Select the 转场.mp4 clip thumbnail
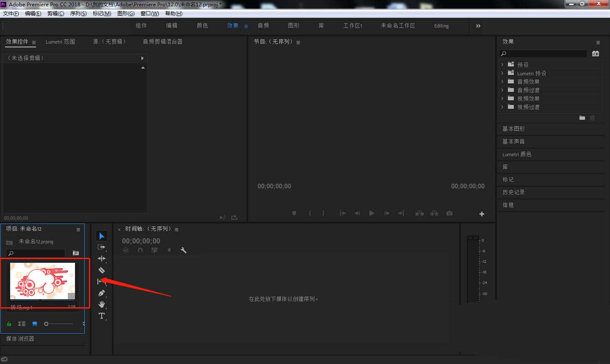This screenshot has width=610, height=364. coord(42,281)
